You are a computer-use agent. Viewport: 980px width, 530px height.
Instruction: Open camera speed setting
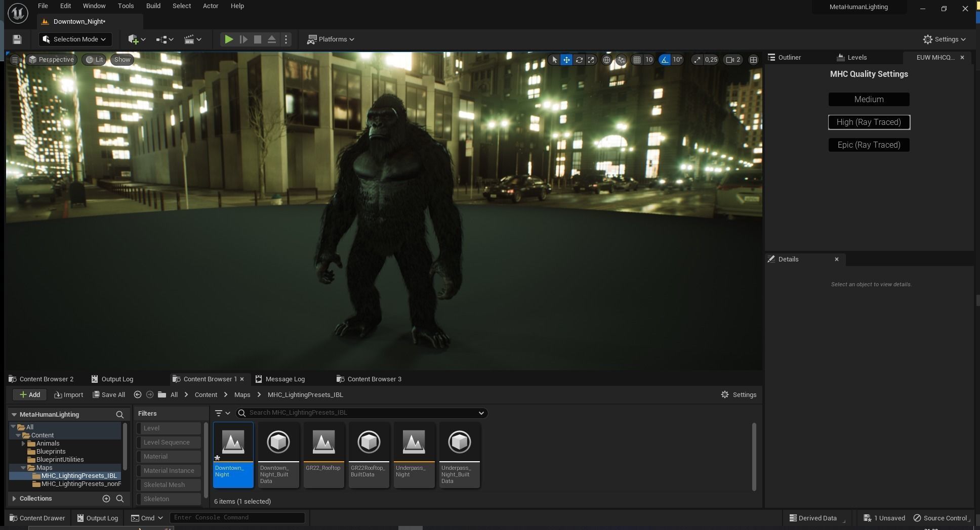pos(733,60)
